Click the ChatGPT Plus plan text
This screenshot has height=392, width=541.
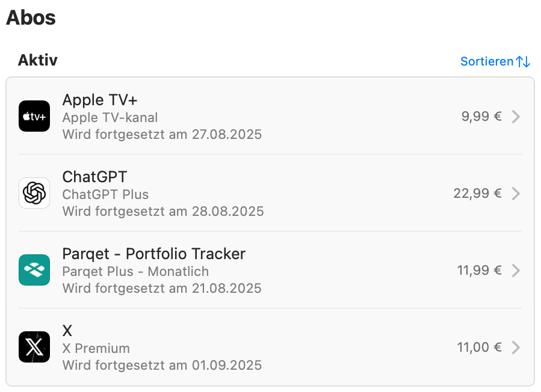(105, 194)
